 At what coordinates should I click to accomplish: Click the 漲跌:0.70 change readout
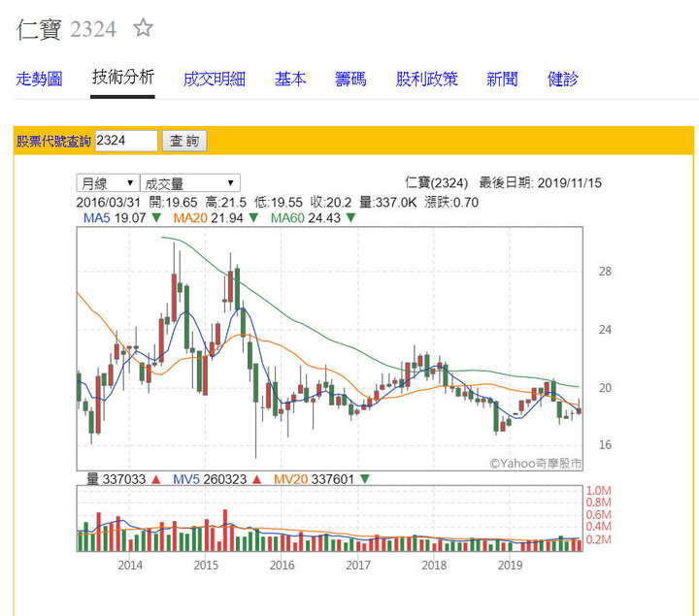coord(451,203)
